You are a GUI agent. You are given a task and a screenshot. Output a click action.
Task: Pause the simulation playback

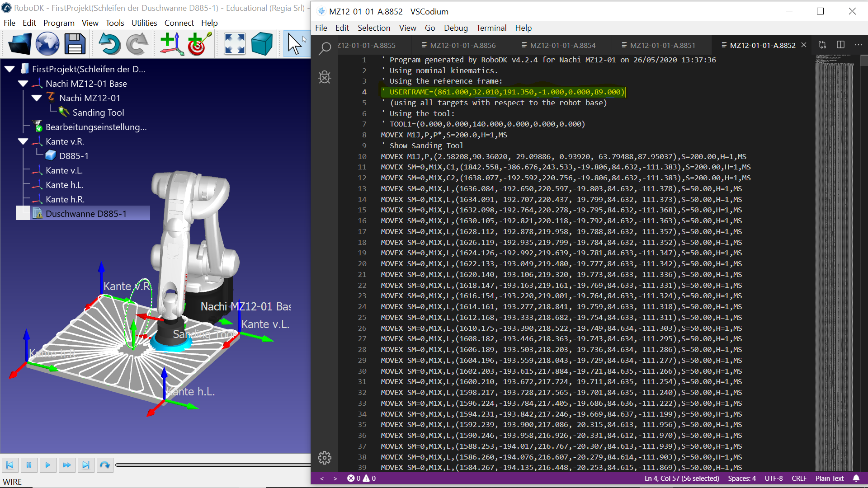pyautogui.click(x=29, y=465)
